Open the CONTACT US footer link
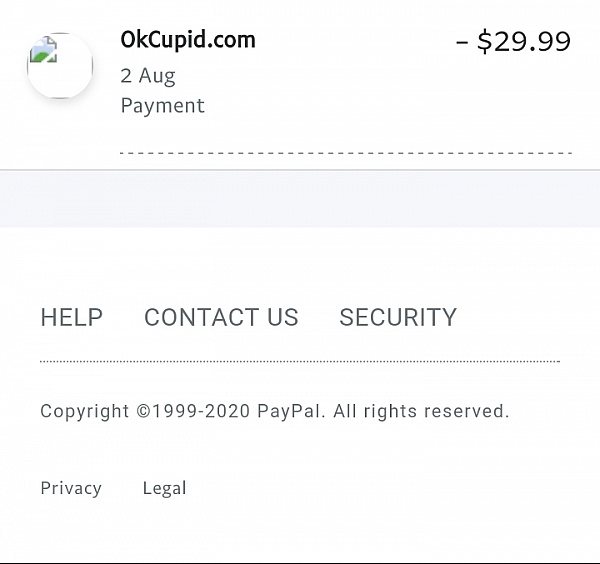 click(x=221, y=317)
